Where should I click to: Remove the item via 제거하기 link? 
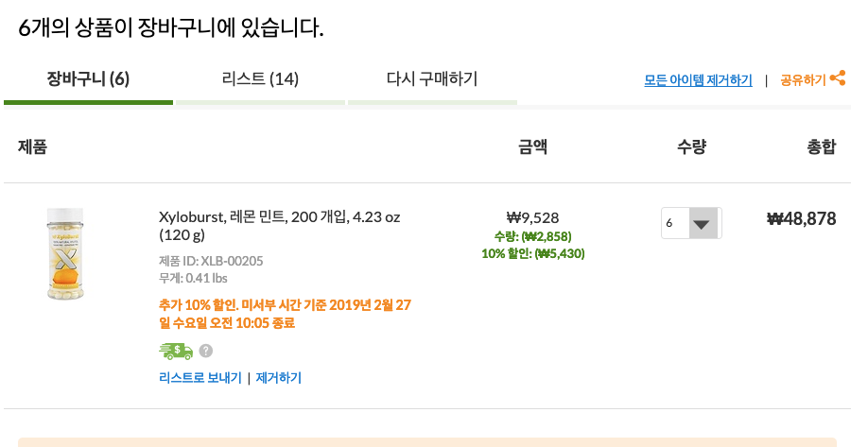279,378
